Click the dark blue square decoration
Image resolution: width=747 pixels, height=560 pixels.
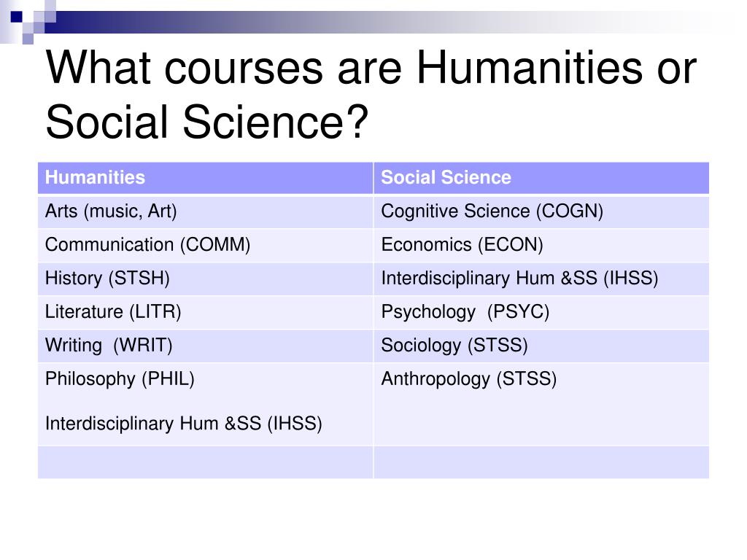pos(17,17)
